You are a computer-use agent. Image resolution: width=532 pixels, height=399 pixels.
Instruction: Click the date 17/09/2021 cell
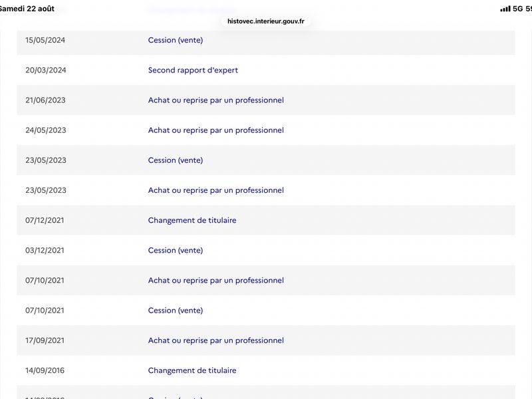(45, 340)
